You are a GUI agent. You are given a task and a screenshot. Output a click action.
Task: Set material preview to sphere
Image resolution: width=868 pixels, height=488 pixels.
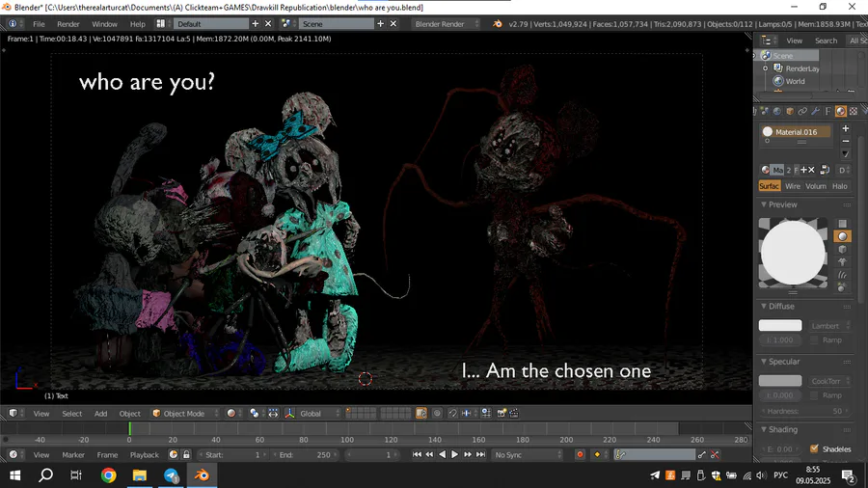pyautogui.click(x=842, y=236)
